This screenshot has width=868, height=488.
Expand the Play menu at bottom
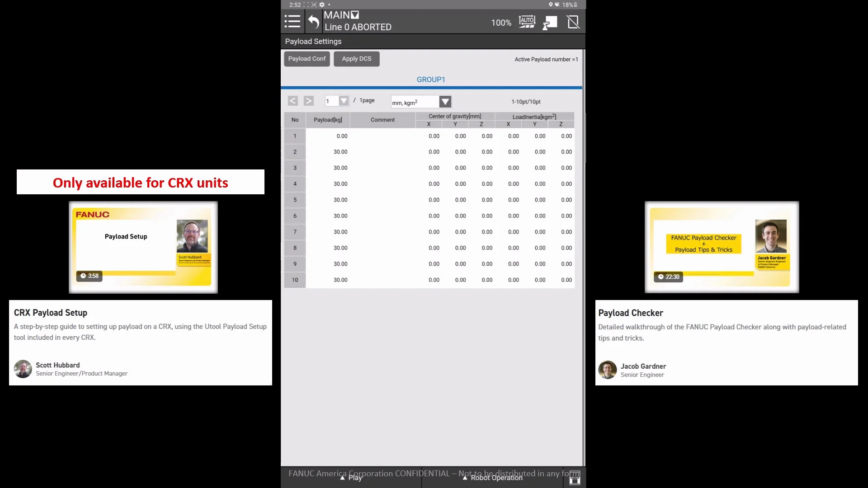coord(351,478)
